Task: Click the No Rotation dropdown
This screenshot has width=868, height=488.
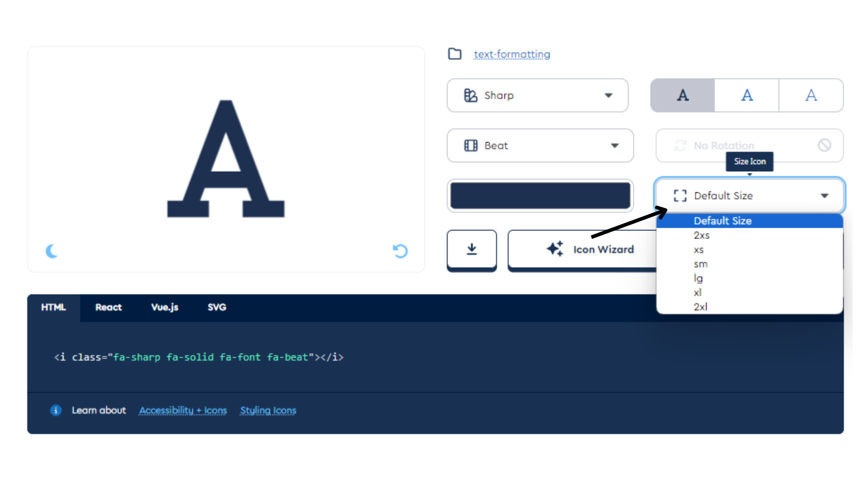Action: click(x=748, y=145)
